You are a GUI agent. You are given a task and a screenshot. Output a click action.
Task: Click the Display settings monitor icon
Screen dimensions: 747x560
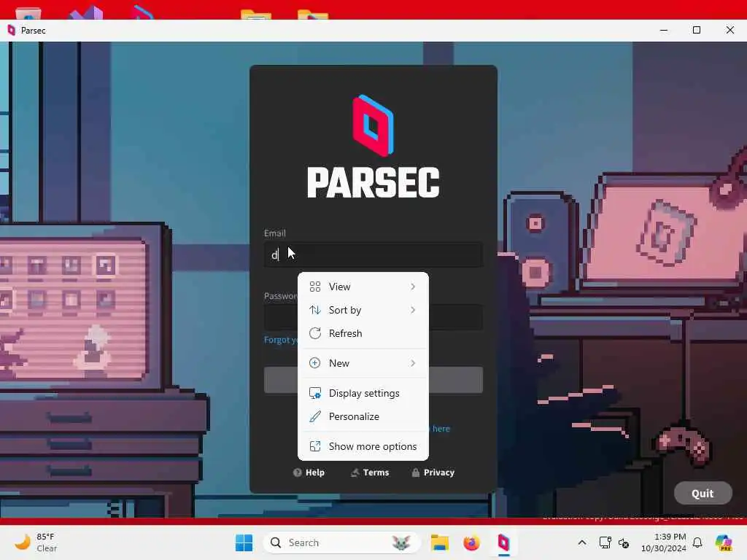coord(315,393)
